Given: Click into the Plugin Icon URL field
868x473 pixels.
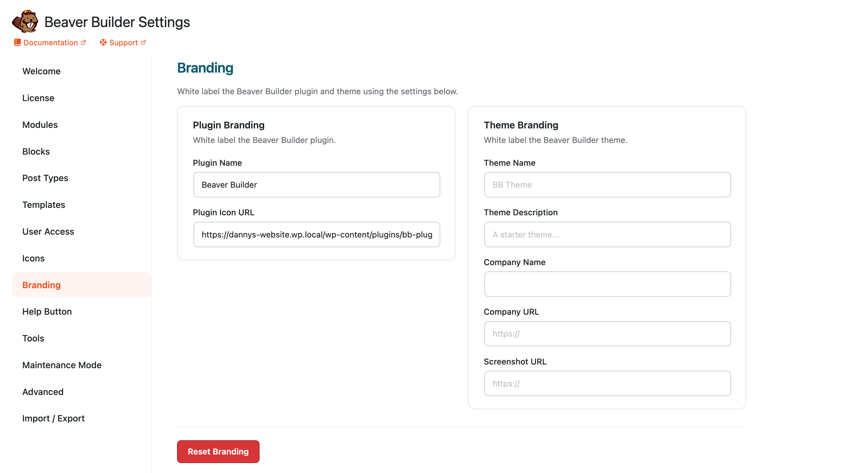Looking at the screenshot, I should pyautogui.click(x=317, y=234).
